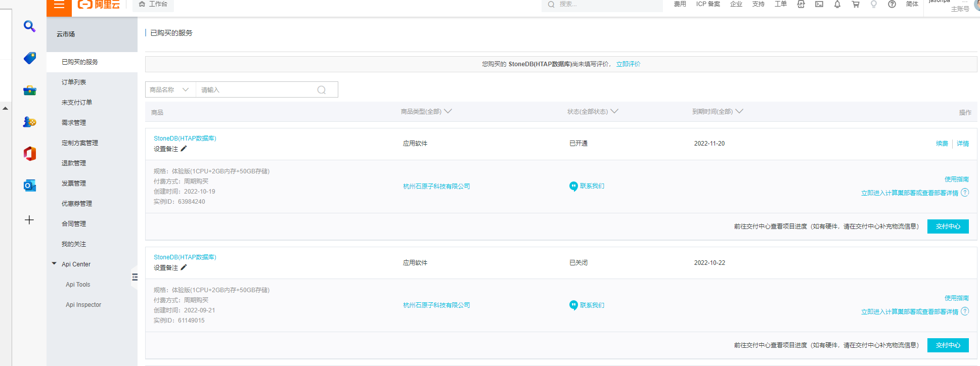Open the 工作台 workbench home button
This screenshot has height=366, width=980.
click(153, 4)
